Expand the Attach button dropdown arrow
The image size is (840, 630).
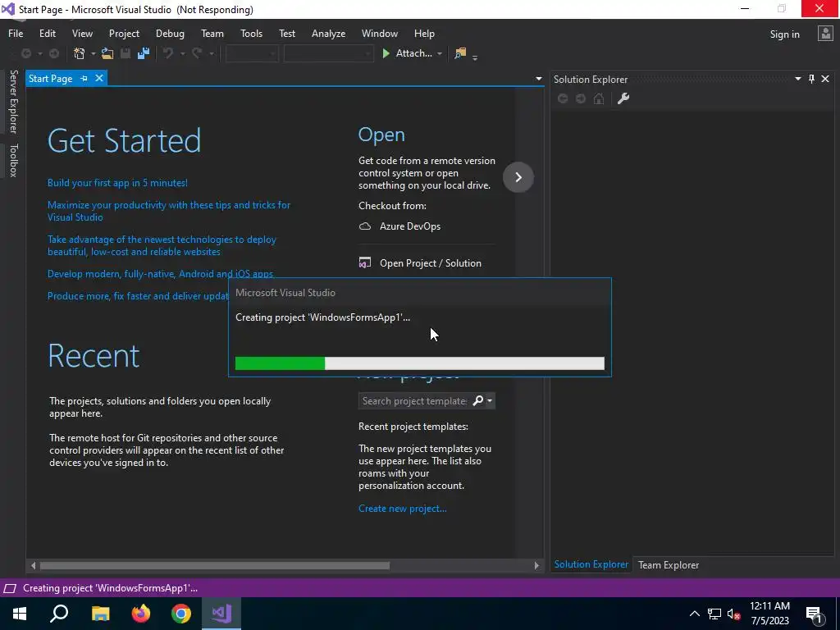[x=440, y=53]
